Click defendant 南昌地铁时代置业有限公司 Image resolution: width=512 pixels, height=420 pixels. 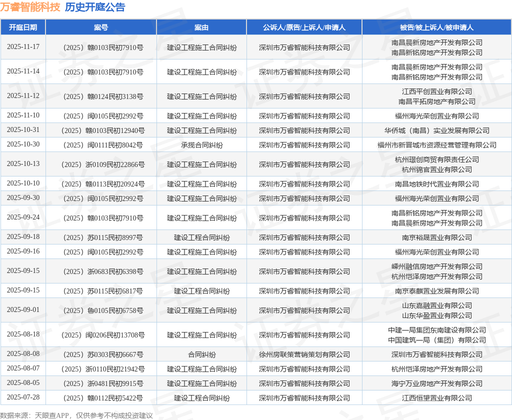(437, 184)
